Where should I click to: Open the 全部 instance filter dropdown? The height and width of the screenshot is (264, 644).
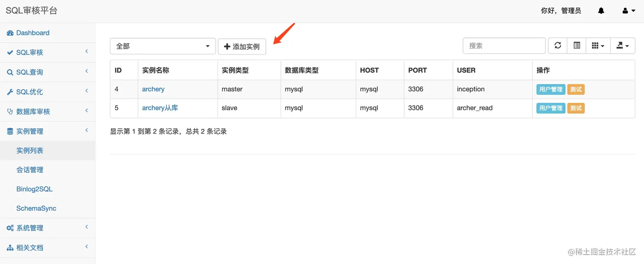[162, 45]
